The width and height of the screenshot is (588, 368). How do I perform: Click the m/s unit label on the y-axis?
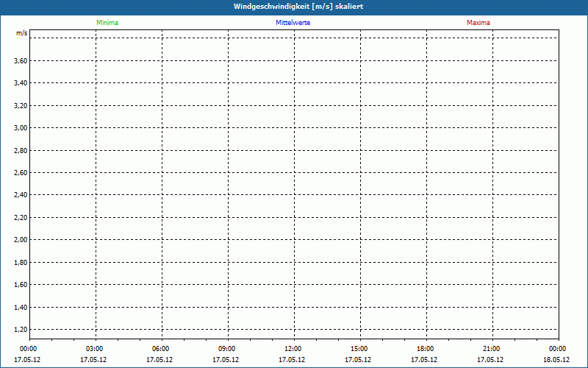point(22,33)
